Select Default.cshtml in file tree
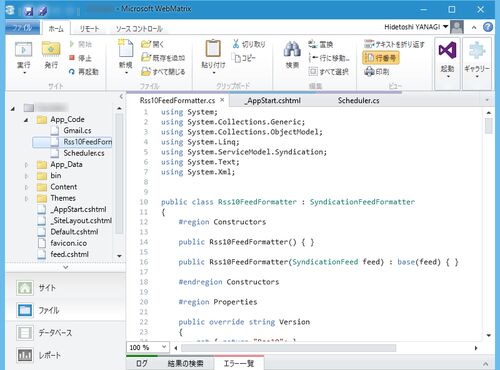The image size is (500, 370). point(74,232)
